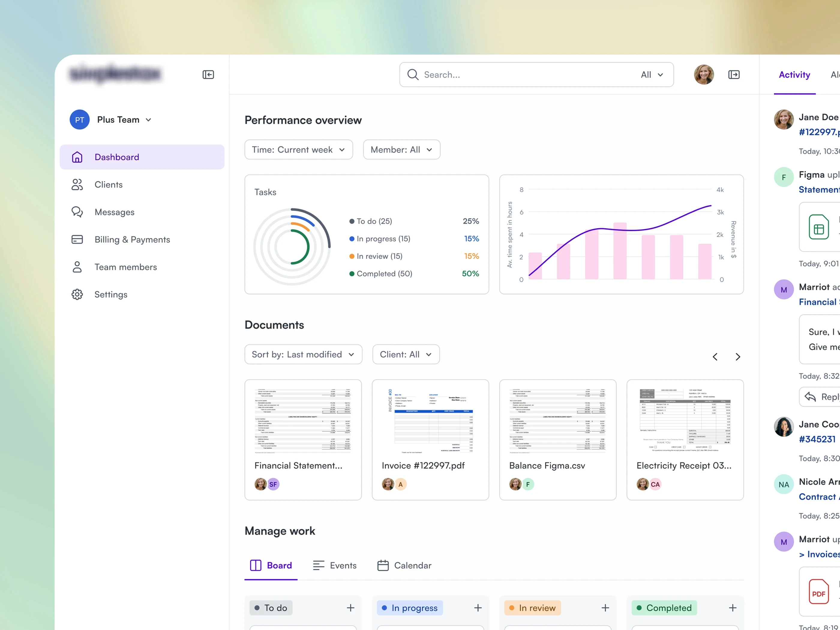Click the SF avatar on Financial Statement

point(273,484)
